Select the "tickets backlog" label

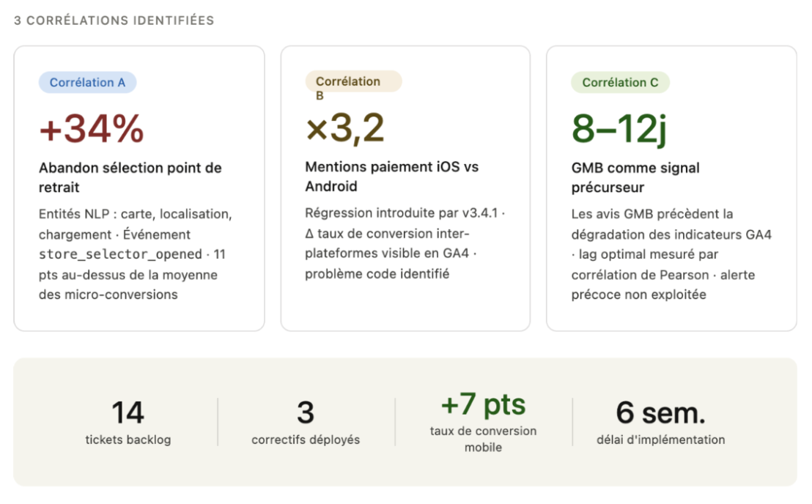128,440
